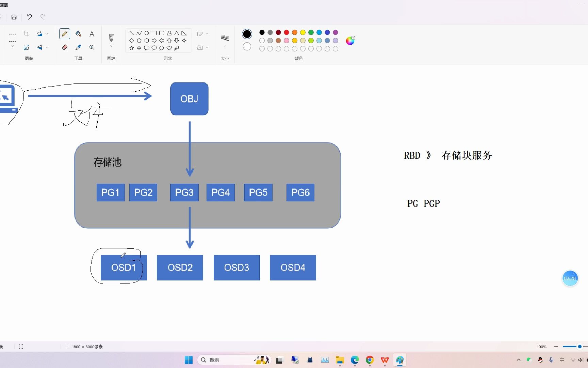
Task: Select the Eraser tool
Action: pos(64,47)
